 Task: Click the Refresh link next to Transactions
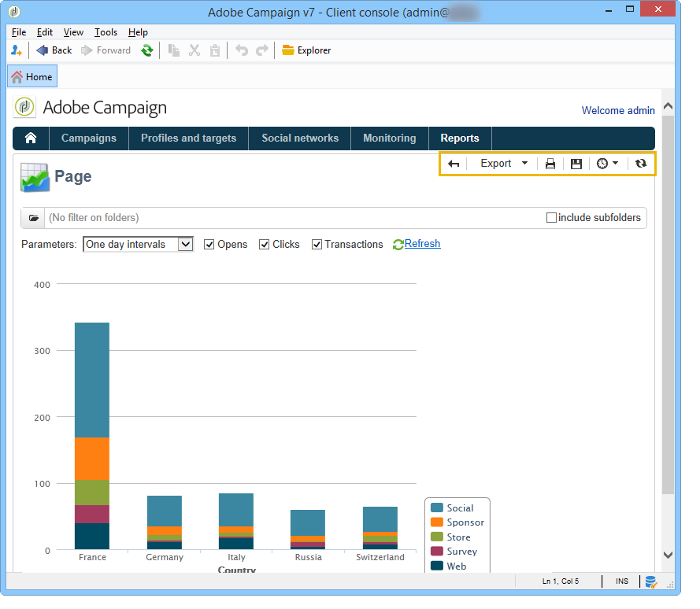pyautogui.click(x=422, y=244)
